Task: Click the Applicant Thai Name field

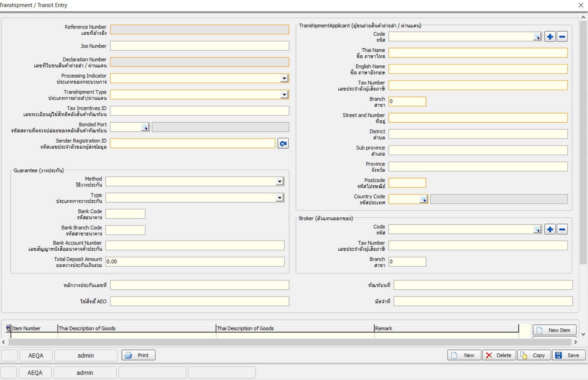Action: tap(478, 53)
